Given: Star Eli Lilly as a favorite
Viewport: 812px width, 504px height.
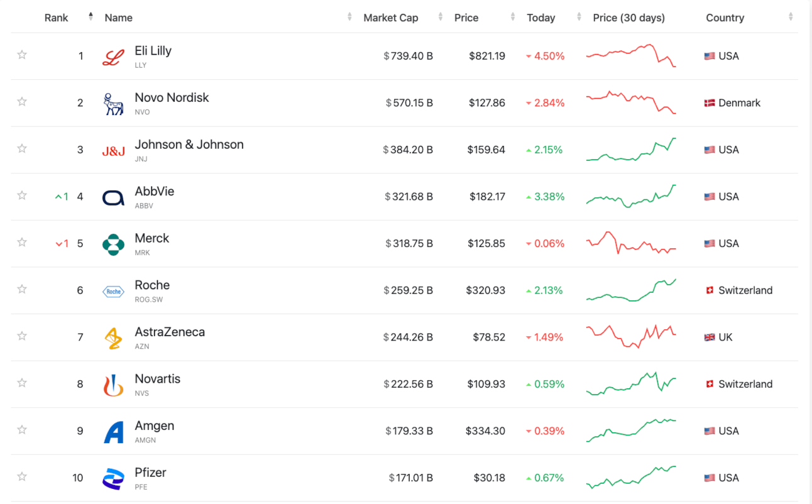Looking at the screenshot, I should pyautogui.click(x=22, y=55).
